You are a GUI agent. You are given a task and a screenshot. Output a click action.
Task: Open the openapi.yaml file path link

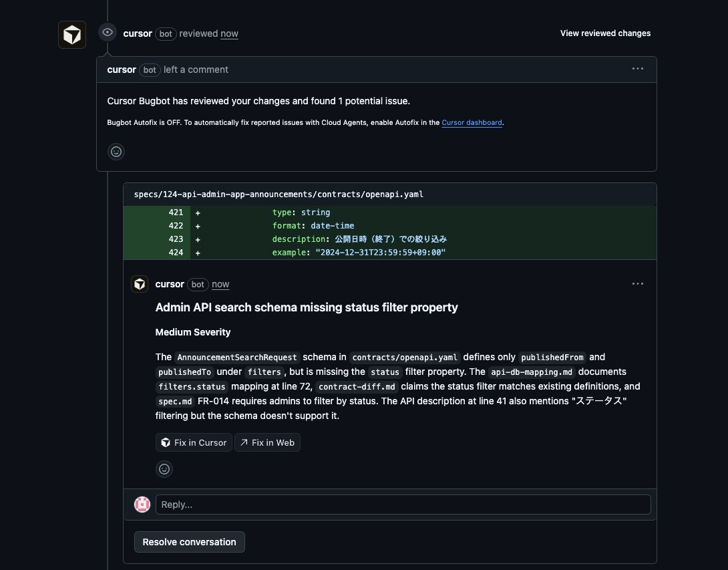[x=279, y=194]
